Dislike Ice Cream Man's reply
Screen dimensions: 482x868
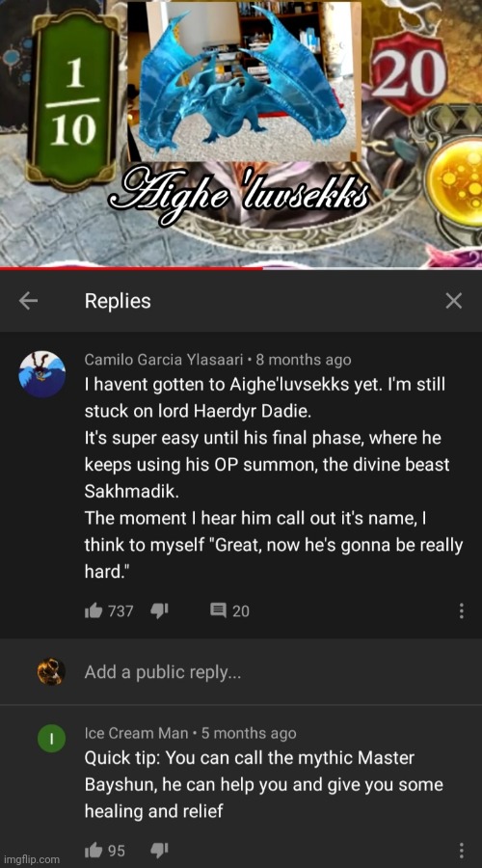pos(159,851)
